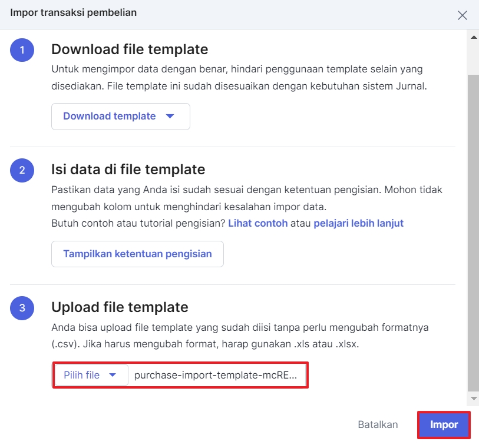Click the Download template button label
Screen dimensions: 479x448
pos(110,117)
